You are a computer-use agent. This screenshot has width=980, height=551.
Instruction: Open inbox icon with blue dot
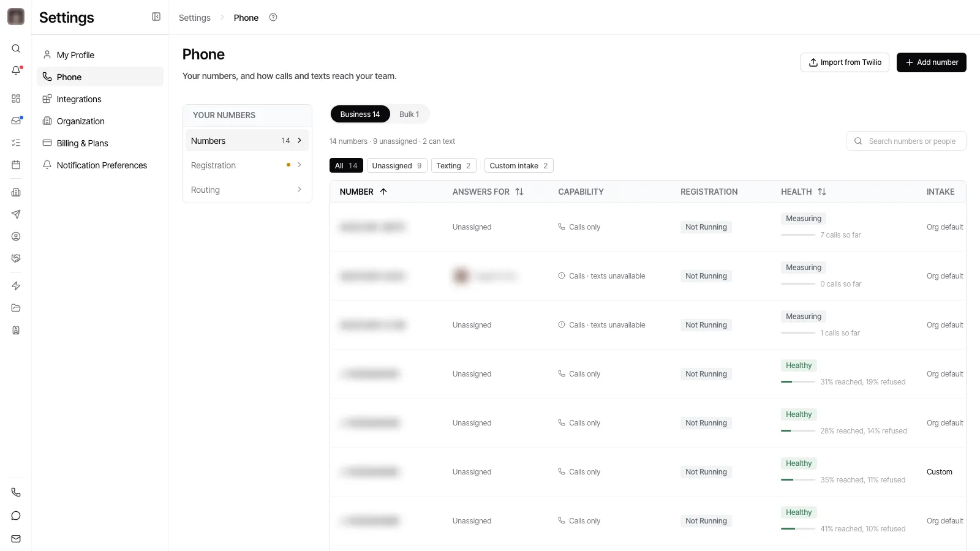[16, 121]
